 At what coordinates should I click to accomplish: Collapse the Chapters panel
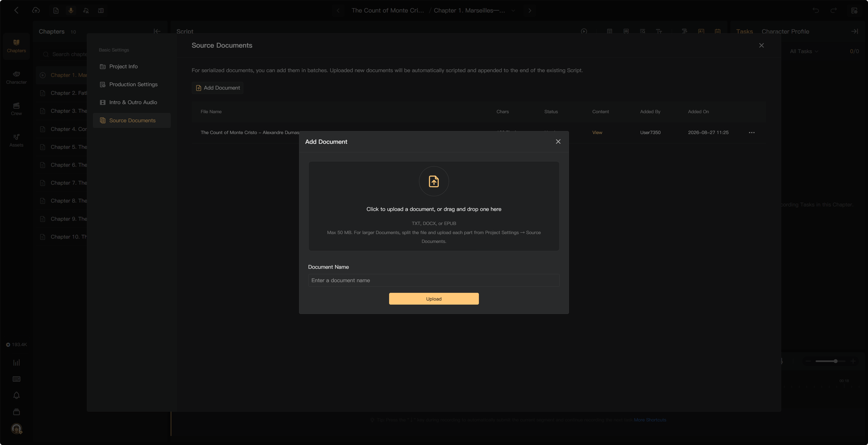coord(157,31)
